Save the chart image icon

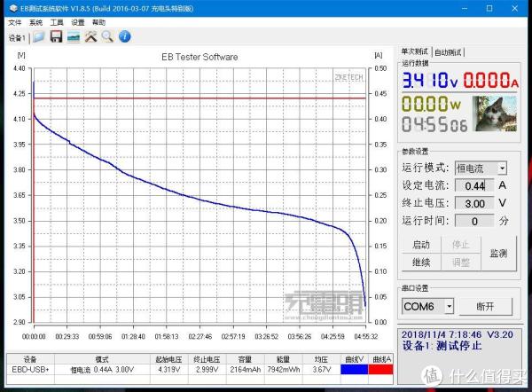click(74, 36)
